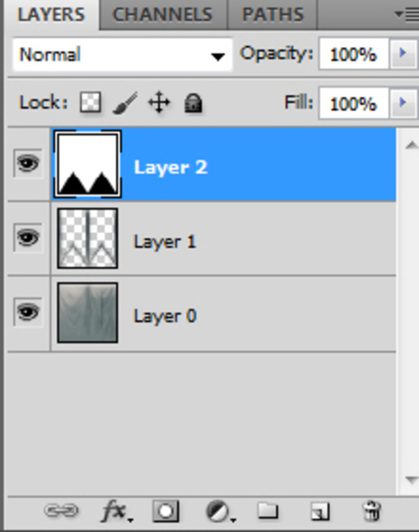Select Layer 1 thumbnail
This screenshot has width=419, height=532.
click(88, 239)
